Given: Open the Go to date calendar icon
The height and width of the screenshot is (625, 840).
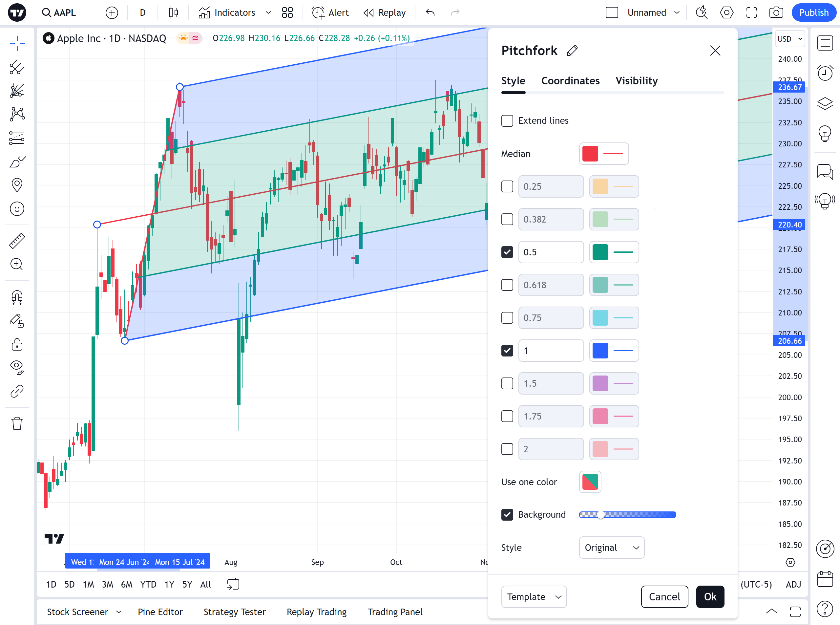Looking at the screenshot, I should coord(233,584).
